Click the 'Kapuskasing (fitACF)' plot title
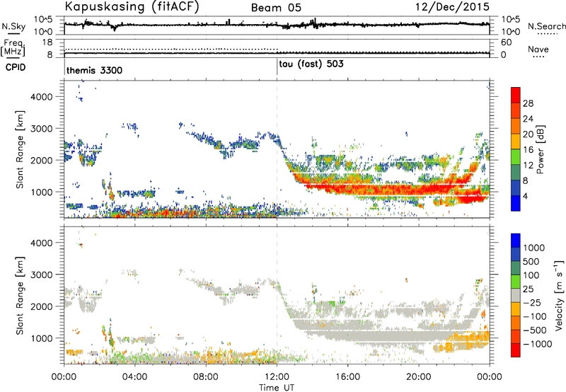The height and width of the screenshot is (392, 566). click(132, 6)
